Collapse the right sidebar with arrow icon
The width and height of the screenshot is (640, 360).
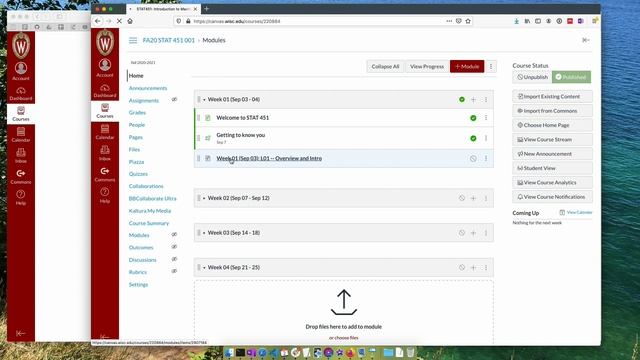[586, 40]
